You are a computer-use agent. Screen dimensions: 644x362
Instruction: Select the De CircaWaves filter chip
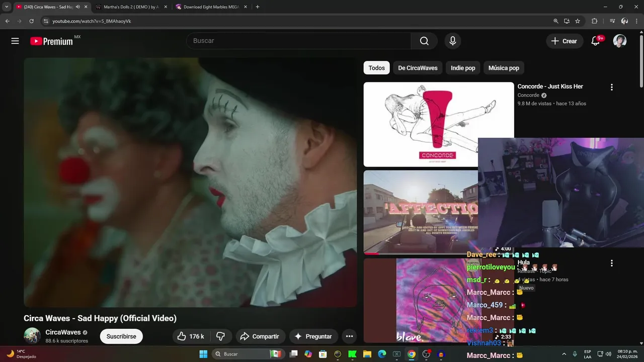coord(418,68)
